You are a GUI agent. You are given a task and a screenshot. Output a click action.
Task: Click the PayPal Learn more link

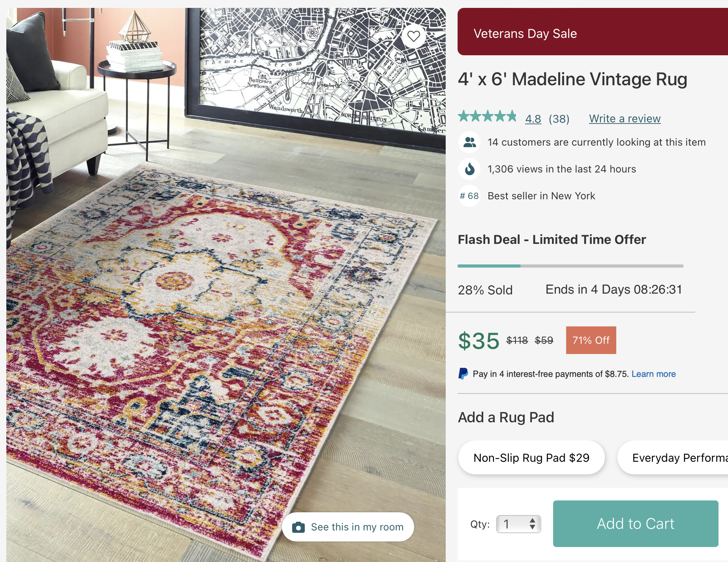653,374
